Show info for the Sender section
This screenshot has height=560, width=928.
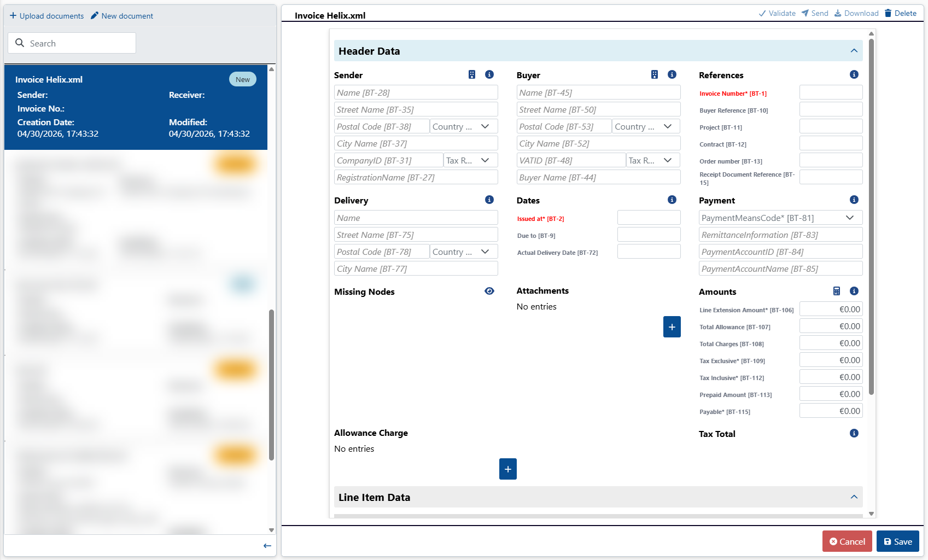[x=489, y=74]
